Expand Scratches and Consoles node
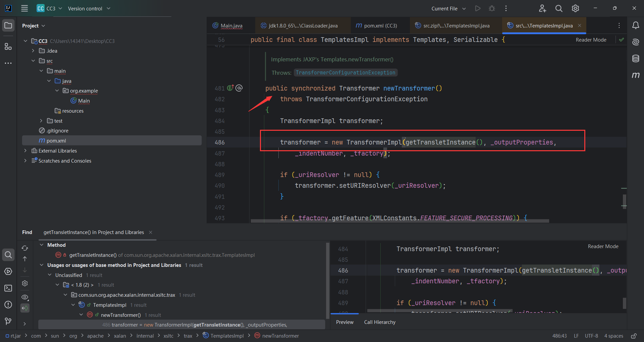This screenshot has width=644, height=342. [25, 161]
